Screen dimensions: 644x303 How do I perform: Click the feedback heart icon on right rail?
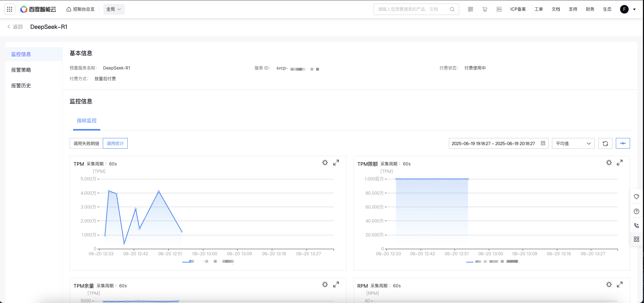637,197
